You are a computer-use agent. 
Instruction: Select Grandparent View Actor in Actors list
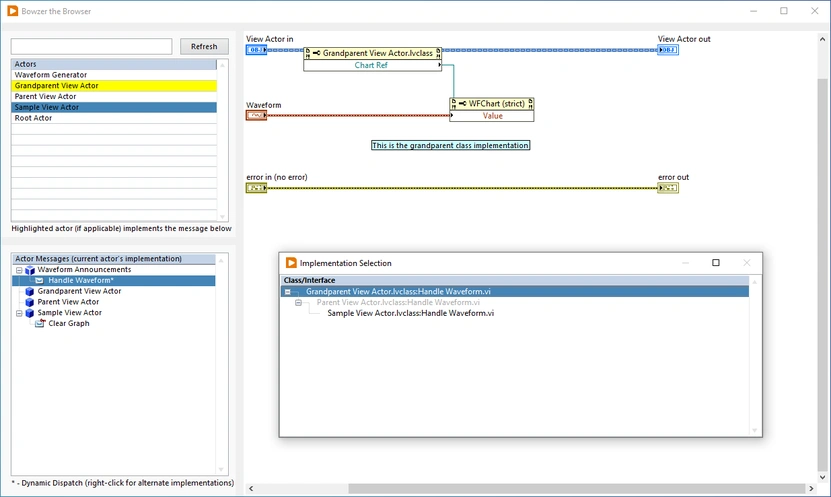(114, 85)
